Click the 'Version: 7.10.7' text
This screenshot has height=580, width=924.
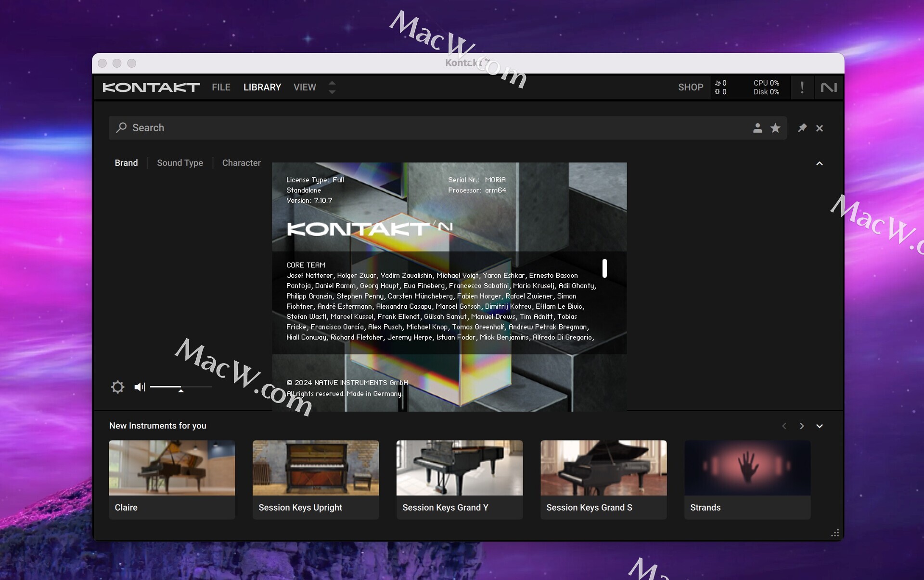pyautogui.click(x=309, y=201)
